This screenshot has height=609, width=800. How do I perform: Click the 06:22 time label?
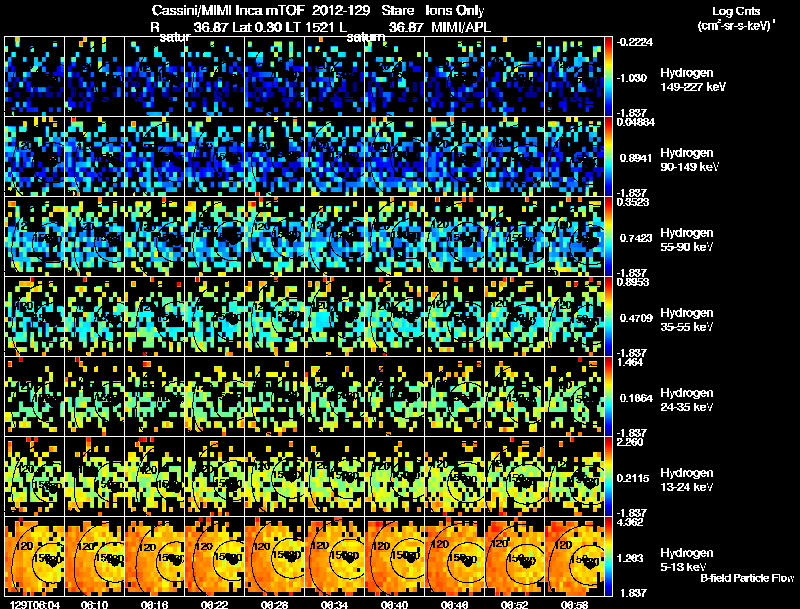pyautogui.click(x=214, y=604)
